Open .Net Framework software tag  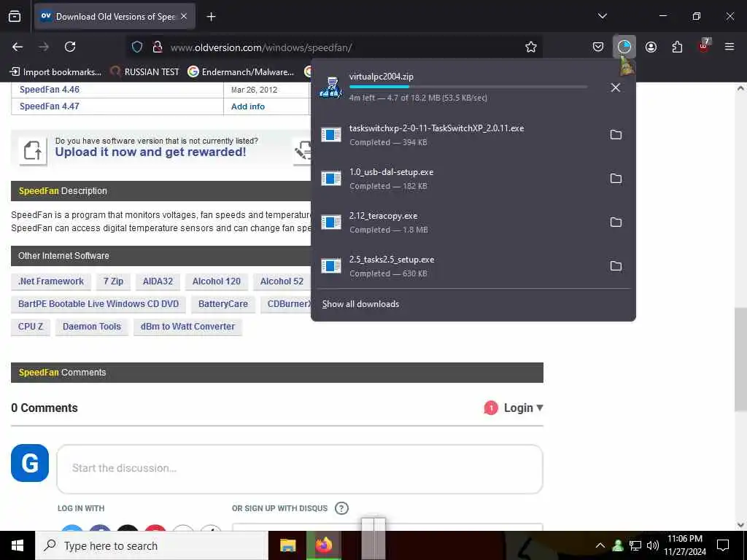tap(51, 281)
